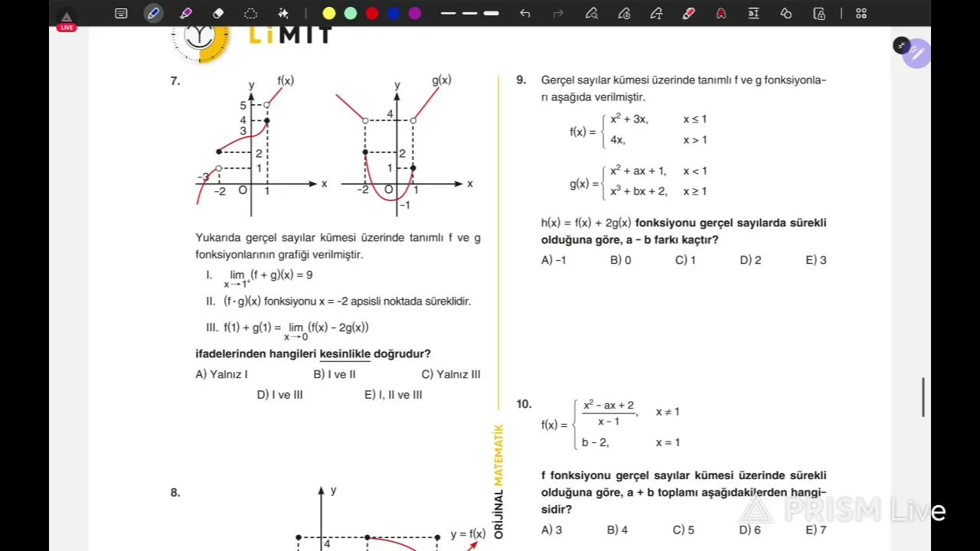
Task: Undo the last stroke
Action: (524, 13)
